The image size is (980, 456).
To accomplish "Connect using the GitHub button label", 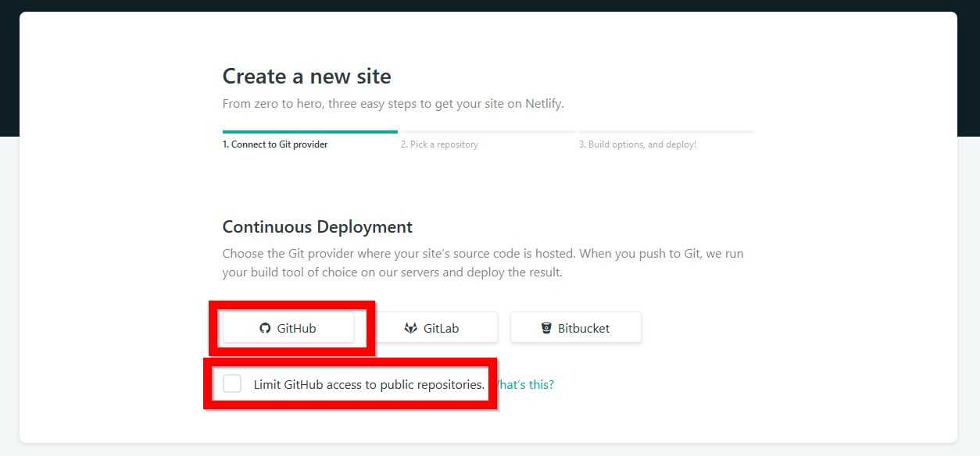I will (296, 329).
